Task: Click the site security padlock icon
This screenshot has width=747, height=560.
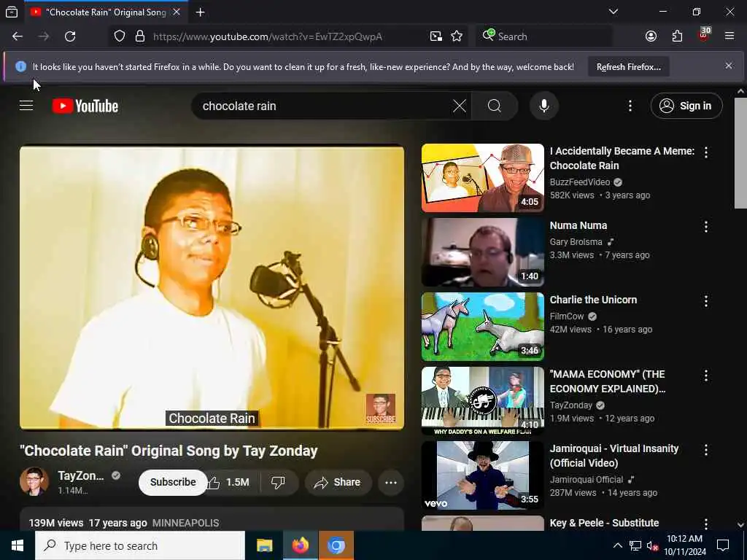Action: tap(139, 36)
